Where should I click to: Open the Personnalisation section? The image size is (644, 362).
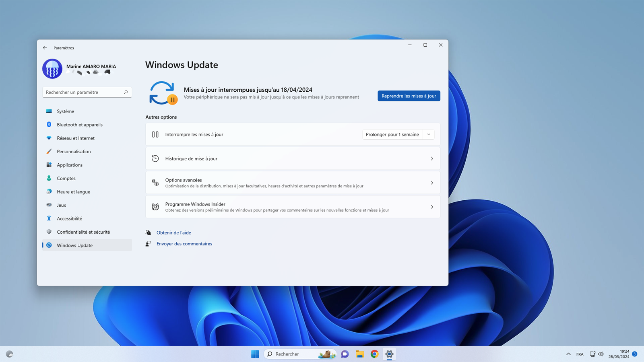(x=74, y=151)
